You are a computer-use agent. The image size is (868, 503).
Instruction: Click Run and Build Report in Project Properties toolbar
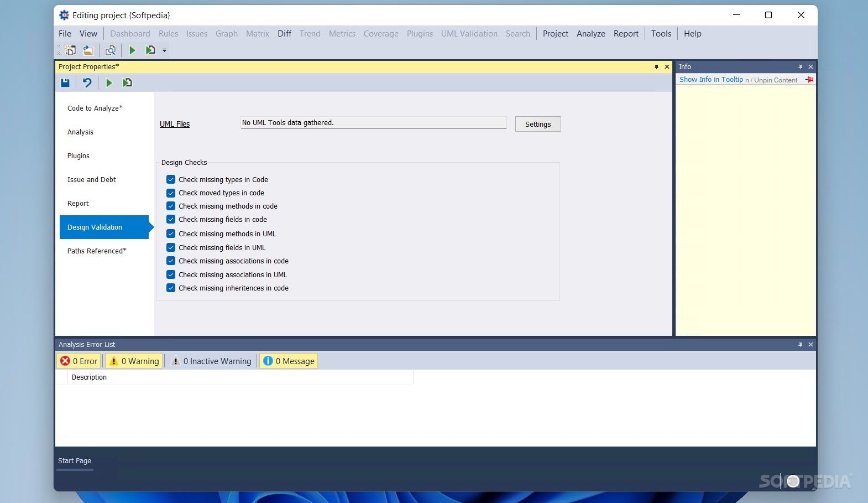pos(127,82)
